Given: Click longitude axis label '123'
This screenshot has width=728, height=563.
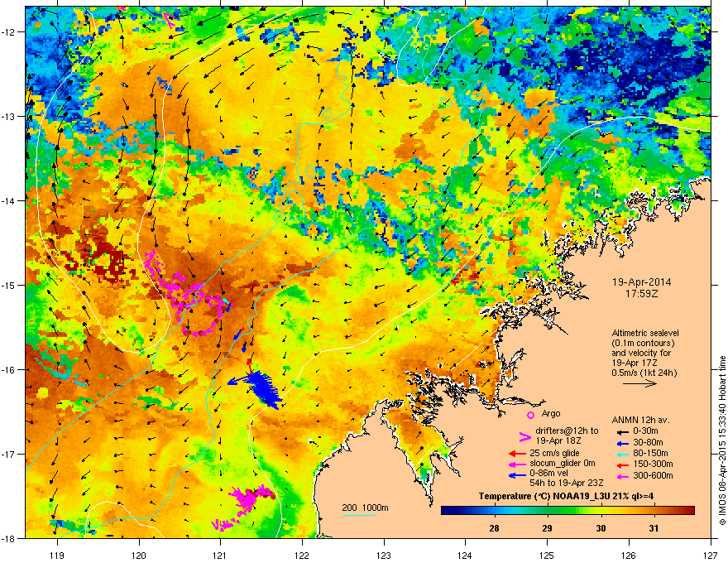Looking at the screenshot, I should click(384, 555).
